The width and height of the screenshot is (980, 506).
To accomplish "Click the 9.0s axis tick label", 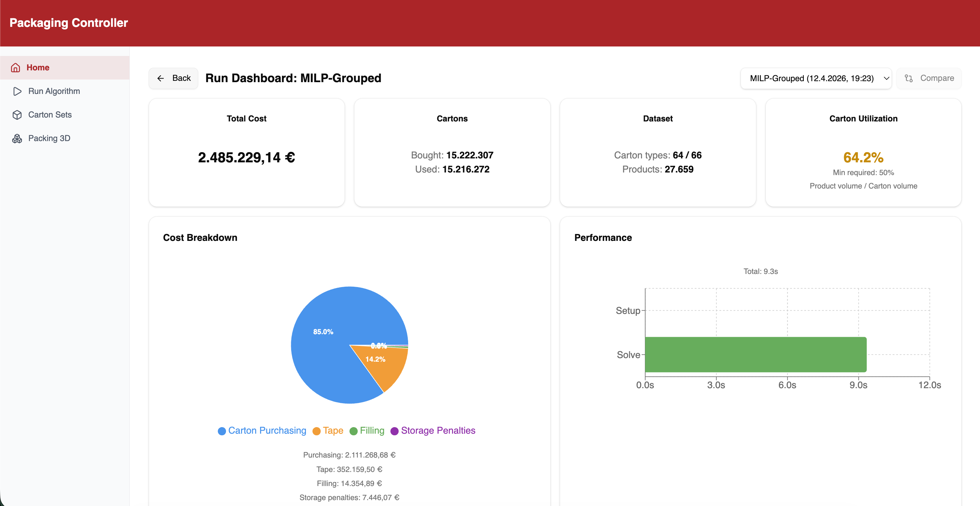I will point(858,385).
